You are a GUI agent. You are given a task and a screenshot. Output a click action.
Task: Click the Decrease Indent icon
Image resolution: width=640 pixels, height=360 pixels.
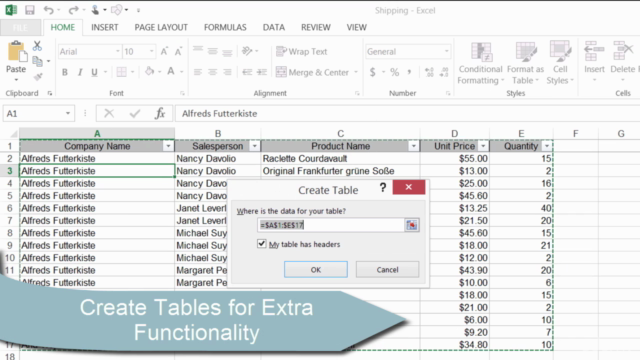[247, 72]
